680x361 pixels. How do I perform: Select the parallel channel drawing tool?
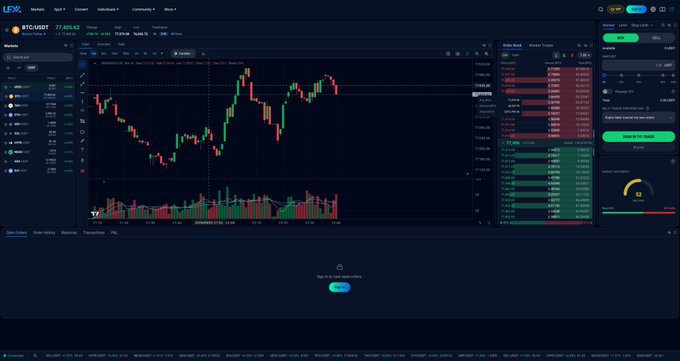[82, 110]
